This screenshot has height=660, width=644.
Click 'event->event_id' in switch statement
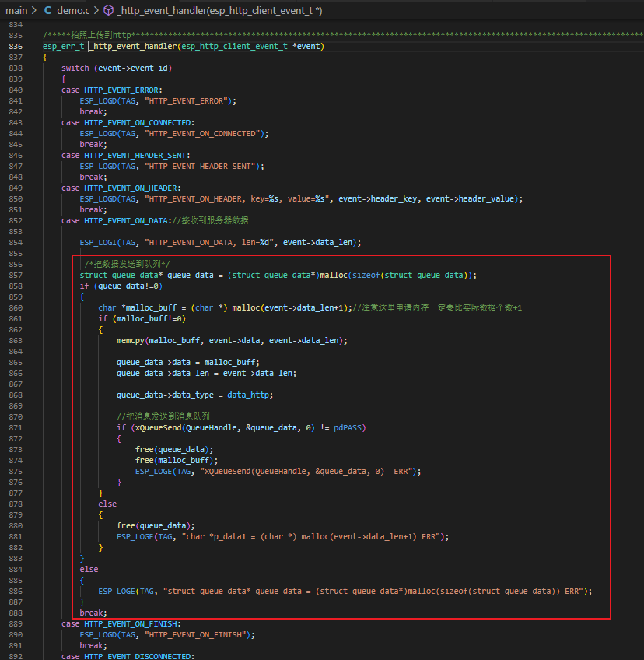pos(132,68)
